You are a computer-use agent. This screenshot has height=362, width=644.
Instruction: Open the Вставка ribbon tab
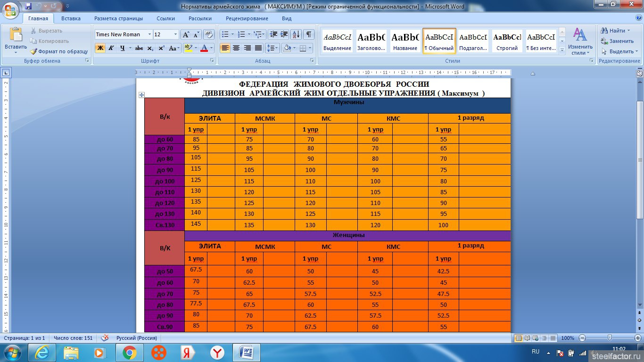pos(71,18)
